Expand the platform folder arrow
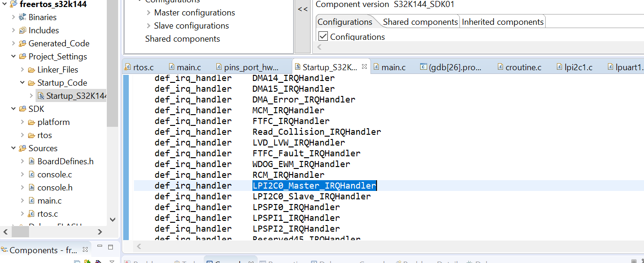This screenshot has height=263, width=644. tap(22, 122)
